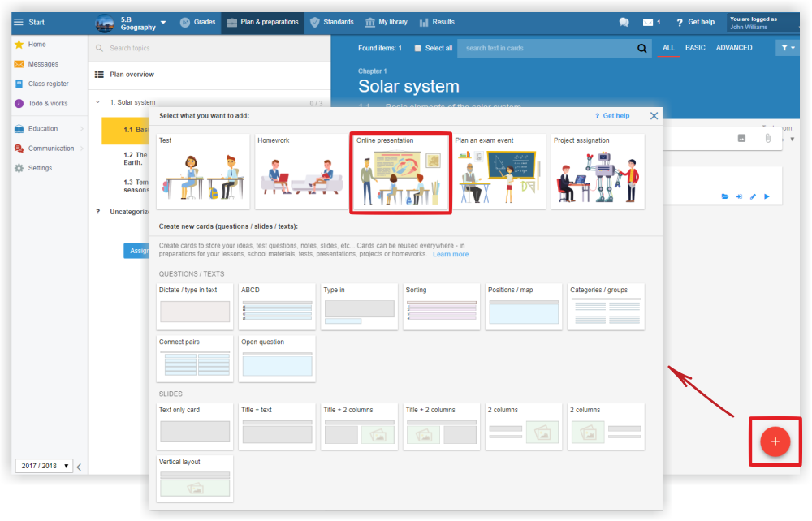Select the Sorting question card
812x521 pixels.
coord(441,307)
